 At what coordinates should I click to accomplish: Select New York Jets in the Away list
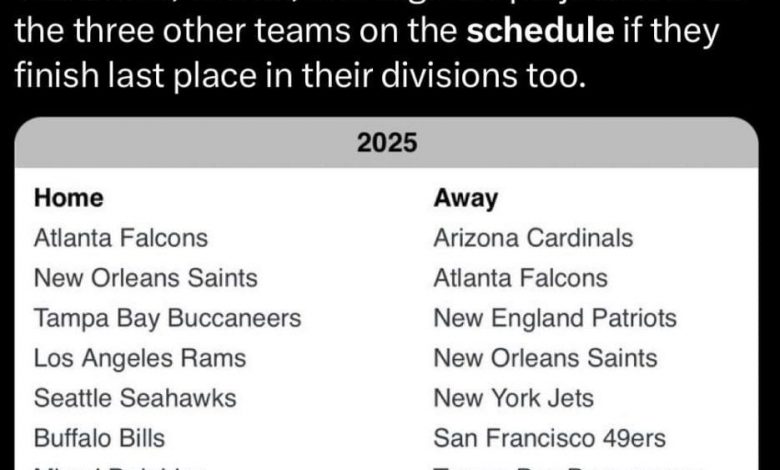coord(513,398)
